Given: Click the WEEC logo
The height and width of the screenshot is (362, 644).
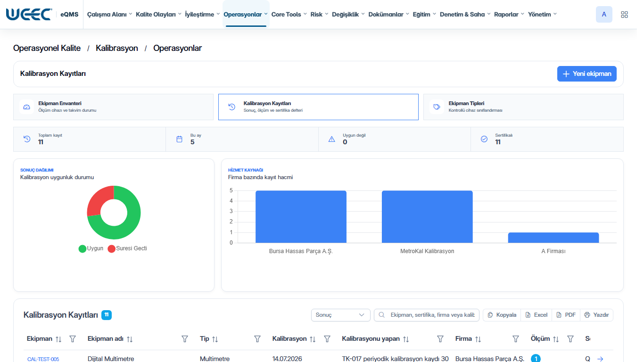Looking at the screenshot, I should pos(29,14).
